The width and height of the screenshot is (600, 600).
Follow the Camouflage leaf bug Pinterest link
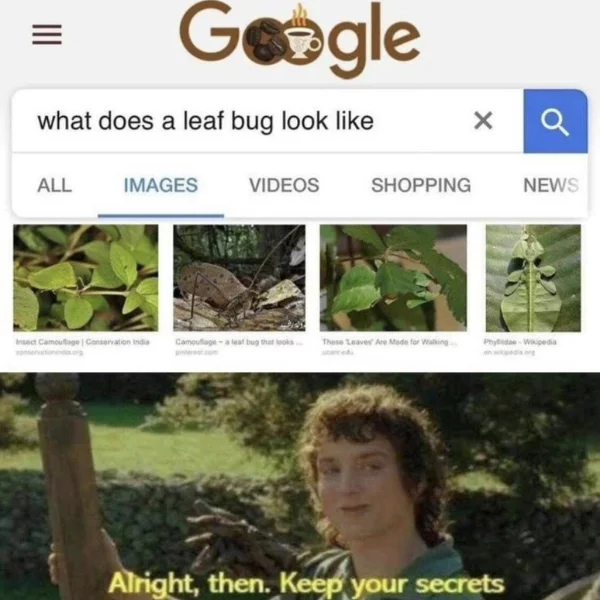coord(239,342)
